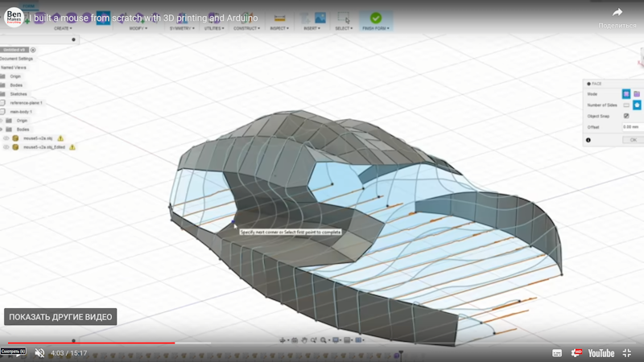Click the Finish Form green checkmark icon

[x=375, y=18]
